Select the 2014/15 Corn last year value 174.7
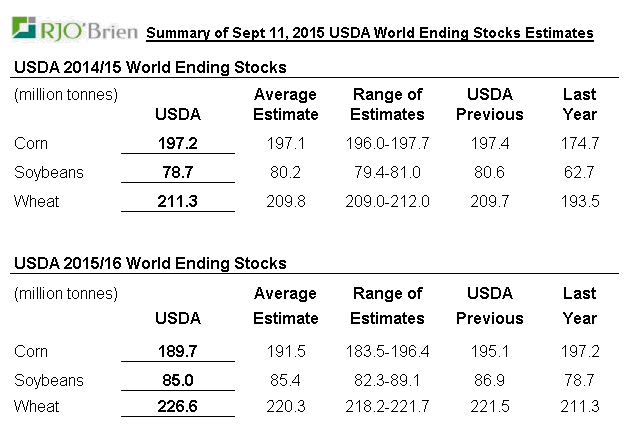Screen dimensions: 630x430 click(579, 144)
